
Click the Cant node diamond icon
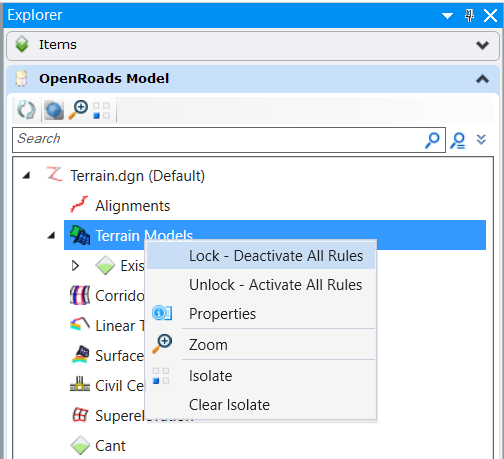point(80,445)
